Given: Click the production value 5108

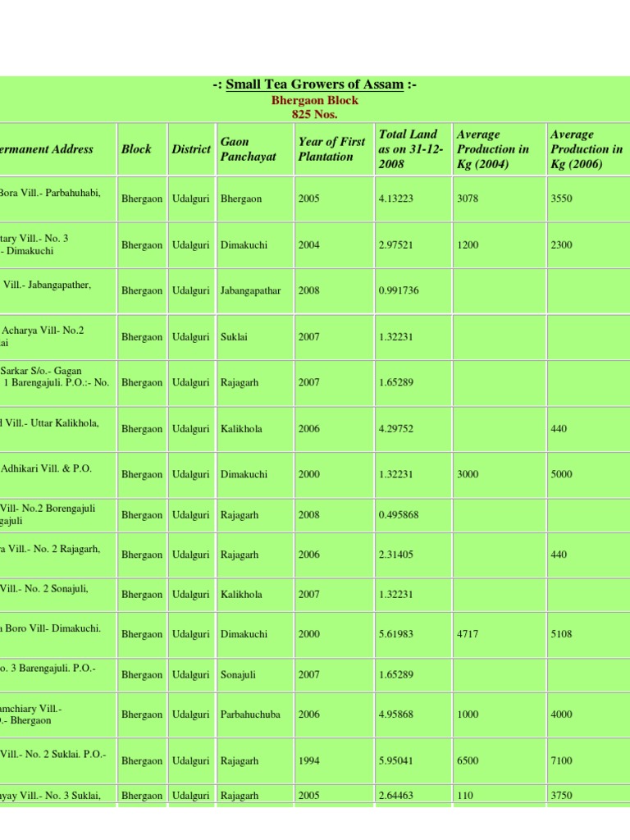Looking at the screenshot, I should [x=561, y=634].
